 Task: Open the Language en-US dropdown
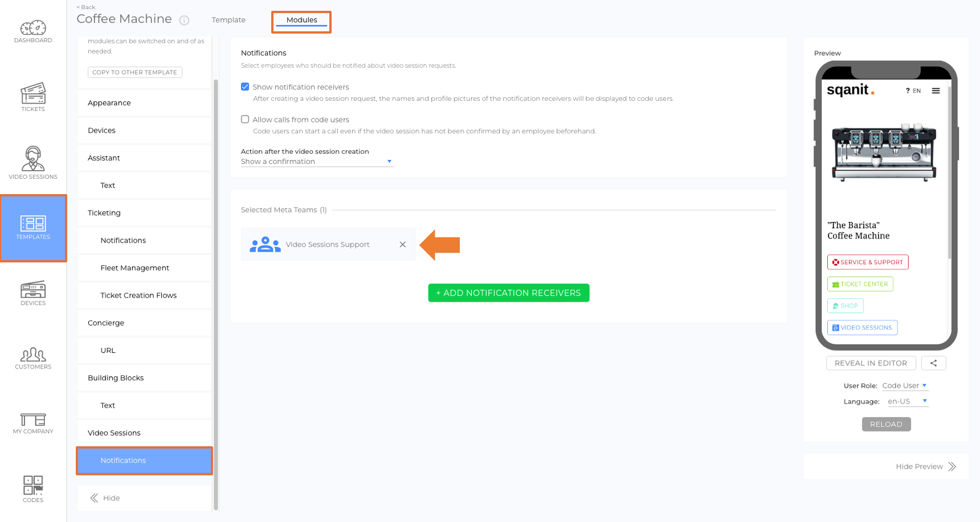tap(908, 401)
